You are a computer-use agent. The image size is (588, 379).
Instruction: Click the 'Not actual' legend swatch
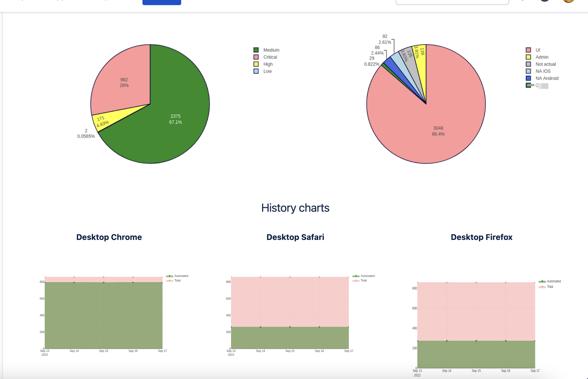pyautogui.click(x=529, y=64)
